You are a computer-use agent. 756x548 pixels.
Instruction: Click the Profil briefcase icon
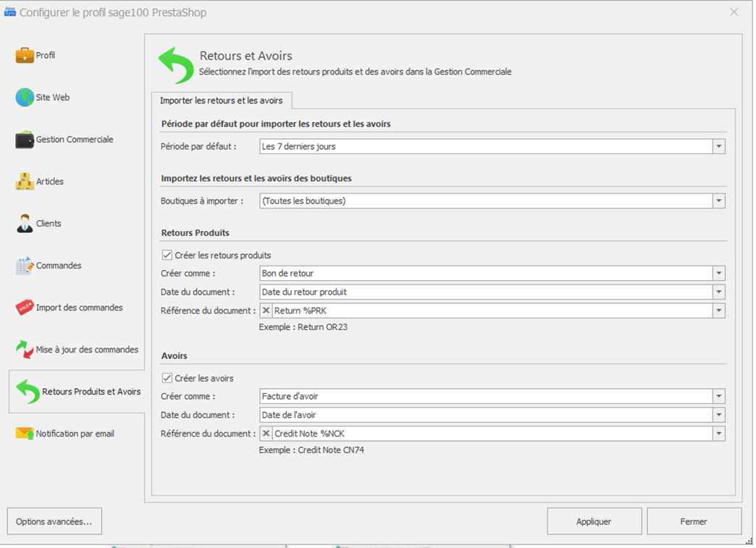tap(25, 56)
